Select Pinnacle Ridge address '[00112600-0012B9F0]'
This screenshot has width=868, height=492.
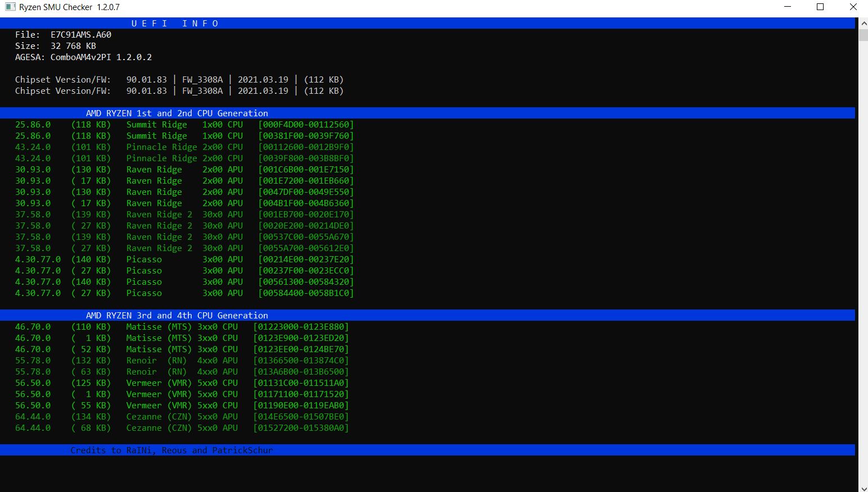[x=306, y=147]
